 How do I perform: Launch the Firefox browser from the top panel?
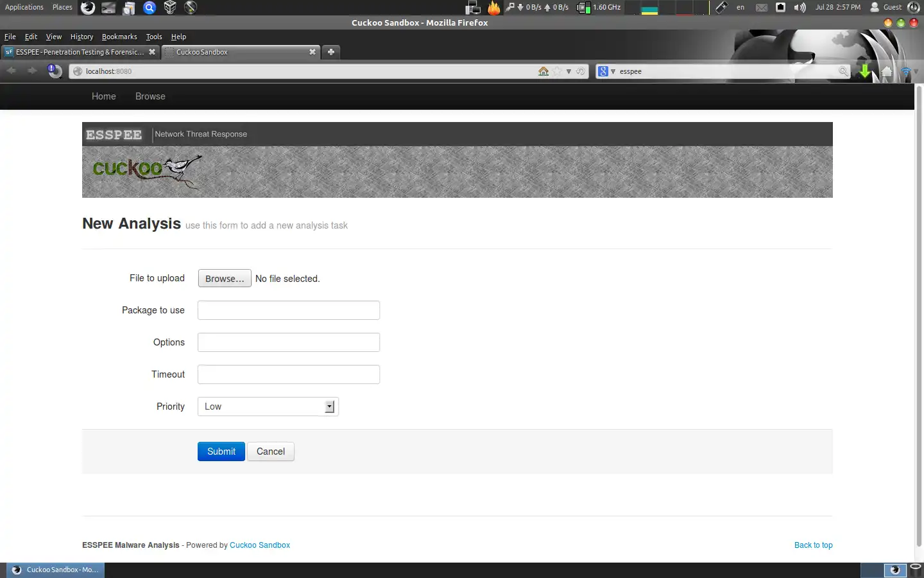tap(88, 8)
